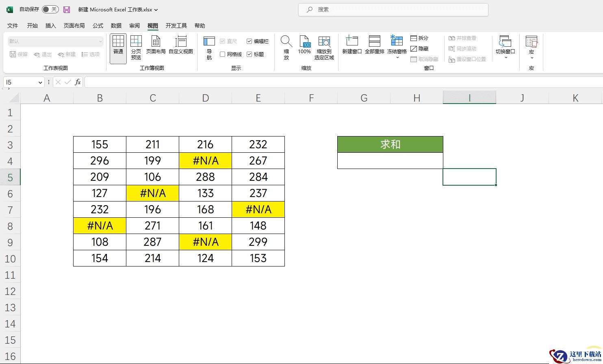Select yellow #N/A cell in row 8
The height and width of the screenshot is (364, 603).
click(100, 225)
